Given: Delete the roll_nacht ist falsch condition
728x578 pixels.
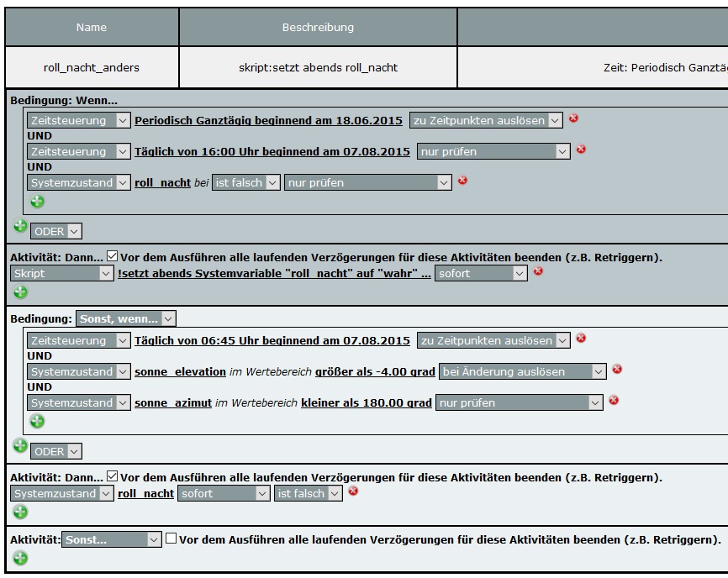Looking at the screenshot, I should 462,181.
